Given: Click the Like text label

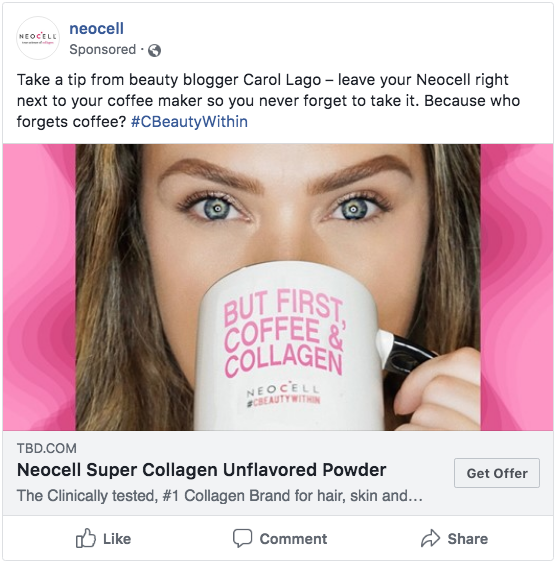Looking at the screenshot, I should click(117, 539).
